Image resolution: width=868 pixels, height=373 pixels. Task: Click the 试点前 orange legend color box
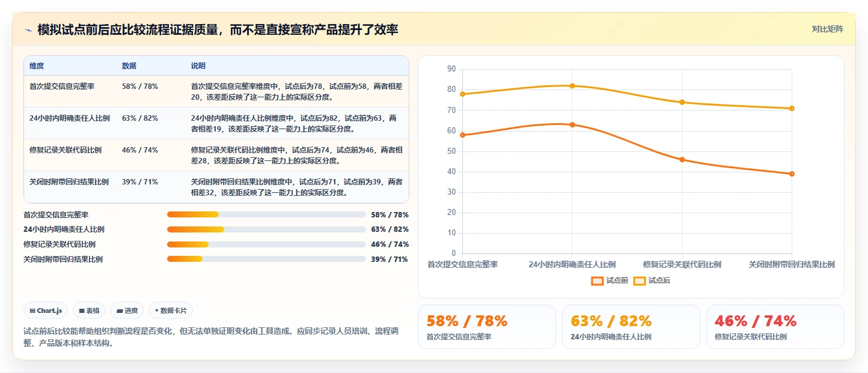[x=597, y=281]
